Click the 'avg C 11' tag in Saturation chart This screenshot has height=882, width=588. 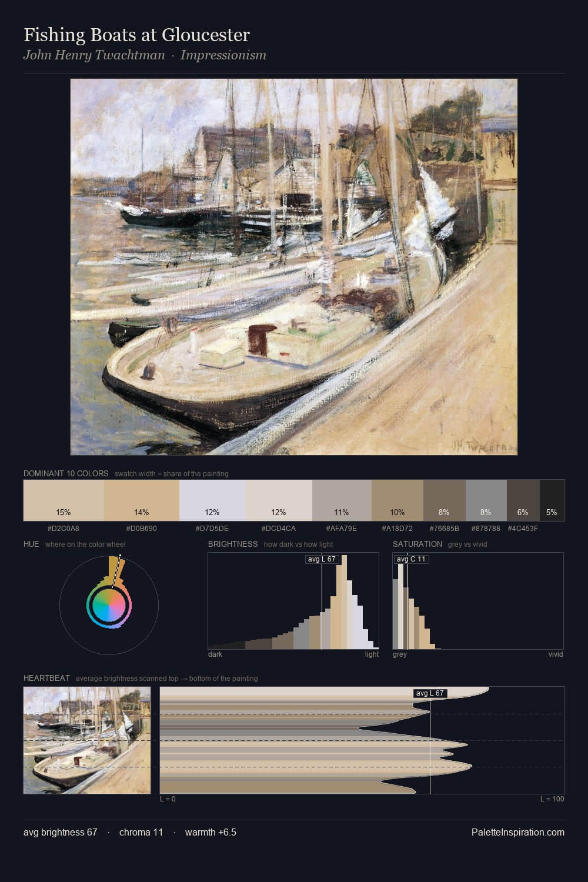click(x=412, y=559)
